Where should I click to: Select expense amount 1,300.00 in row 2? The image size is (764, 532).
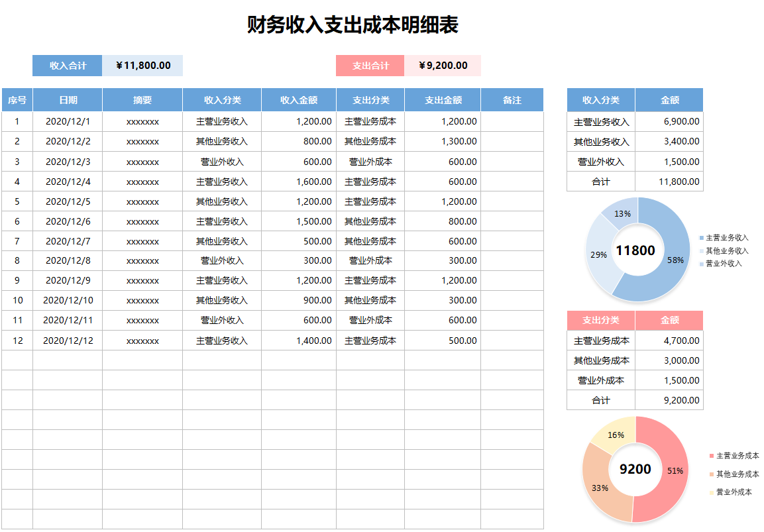(443, 141)
